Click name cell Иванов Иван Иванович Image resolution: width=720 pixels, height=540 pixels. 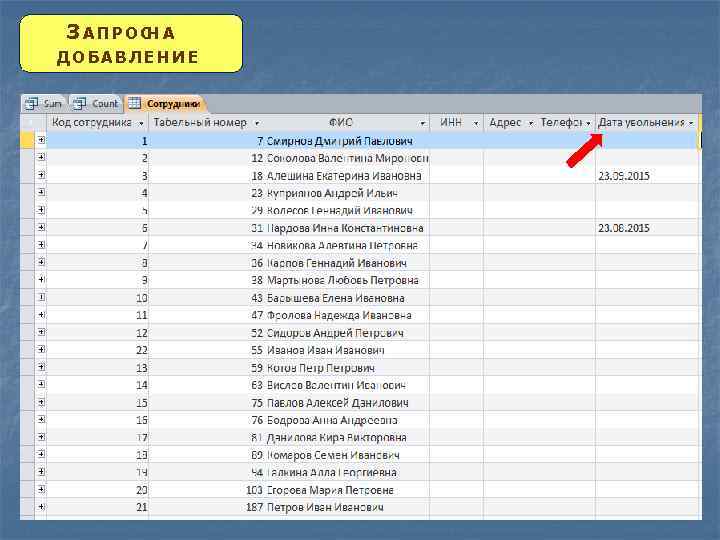(x=346, y=350)
